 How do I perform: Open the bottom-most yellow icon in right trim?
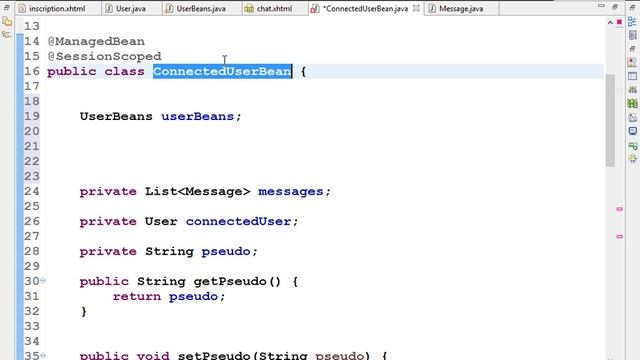point(632,158)
